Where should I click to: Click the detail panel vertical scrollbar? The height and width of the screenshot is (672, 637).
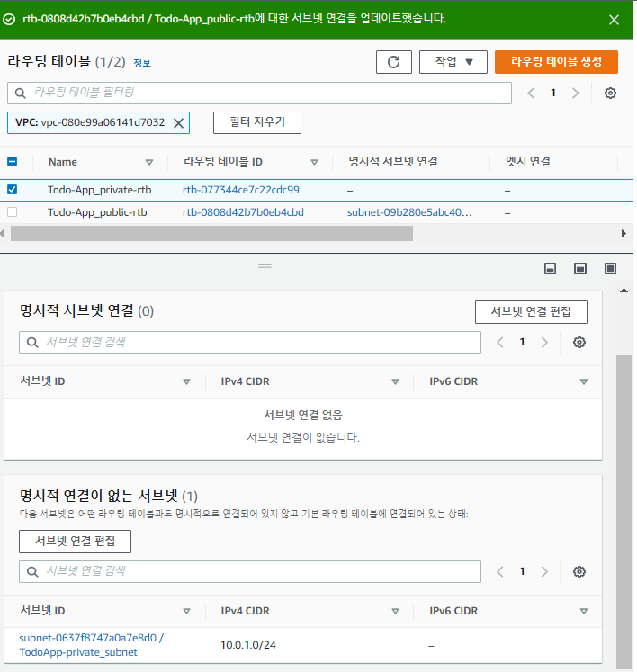(x=624, y=512)
